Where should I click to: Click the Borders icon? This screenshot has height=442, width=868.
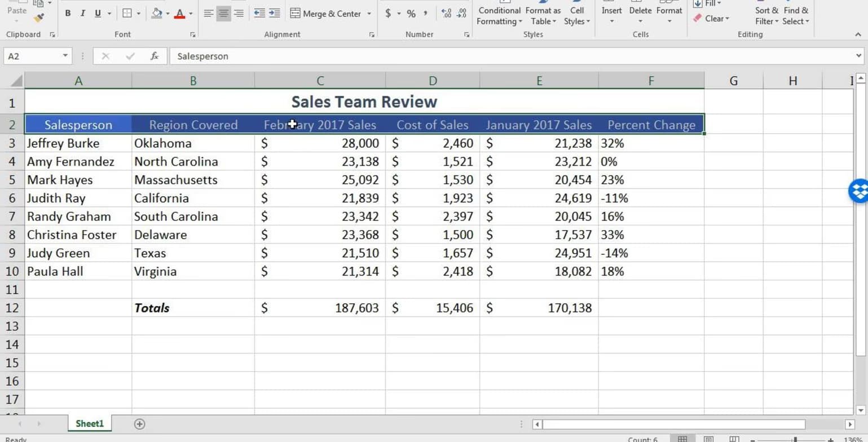[127, 14]
